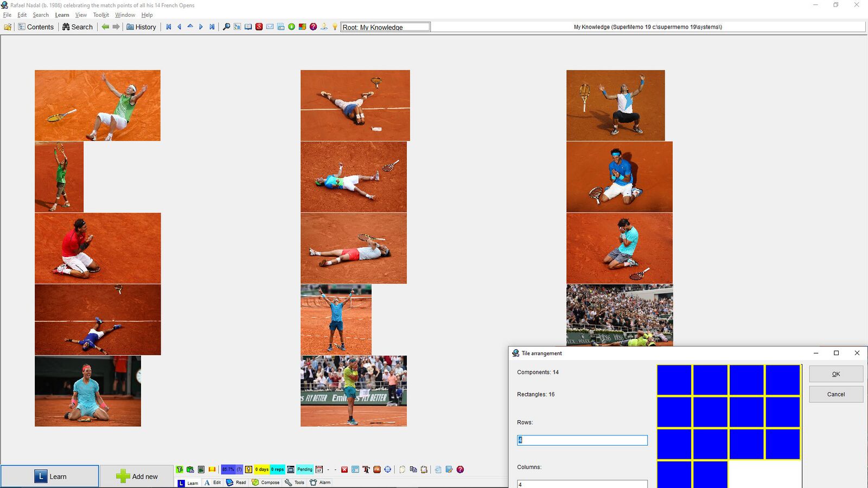Jump to the last element arrow icon
The height and width of the screenshot is (488, 868).
click(x=212, y=27)
